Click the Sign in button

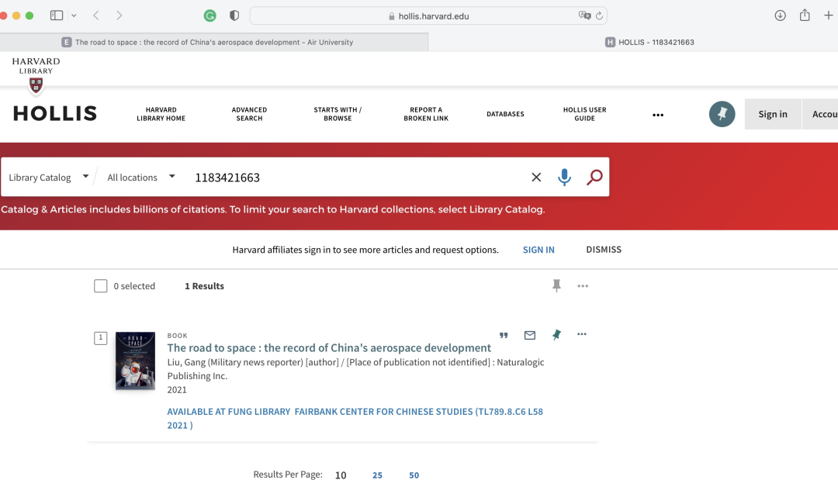coord(773,114)
